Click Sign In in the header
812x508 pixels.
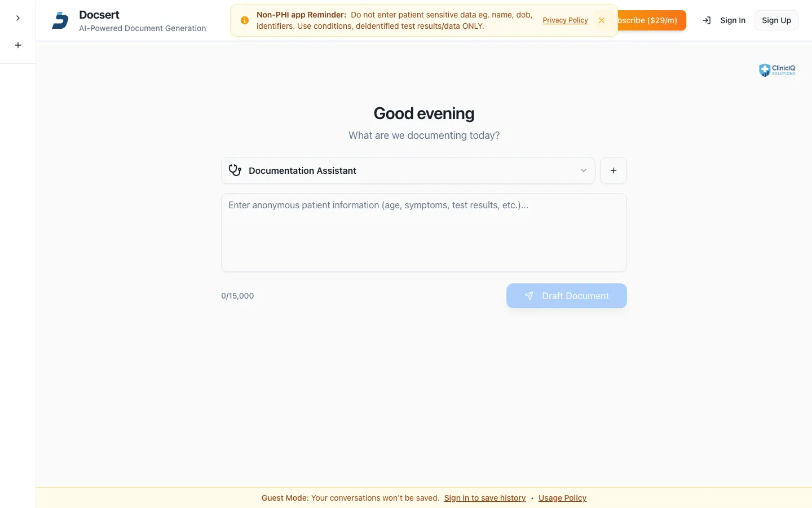(724, 20)
